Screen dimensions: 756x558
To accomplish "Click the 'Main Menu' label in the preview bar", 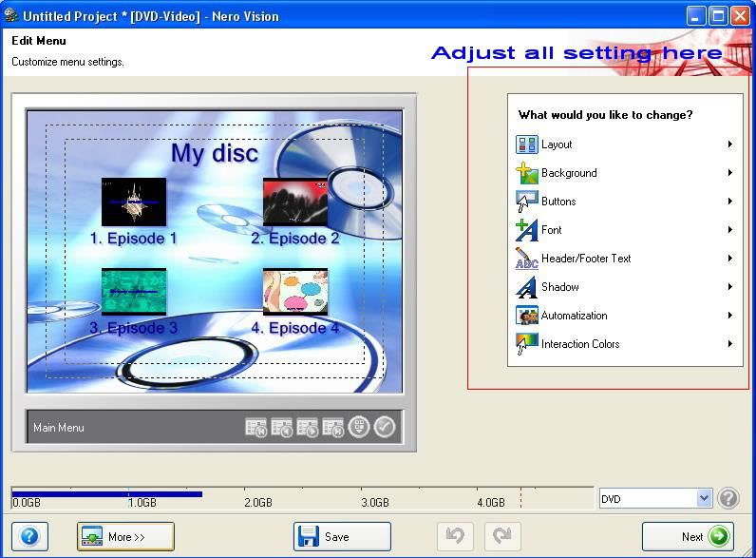I will [59, 428].
